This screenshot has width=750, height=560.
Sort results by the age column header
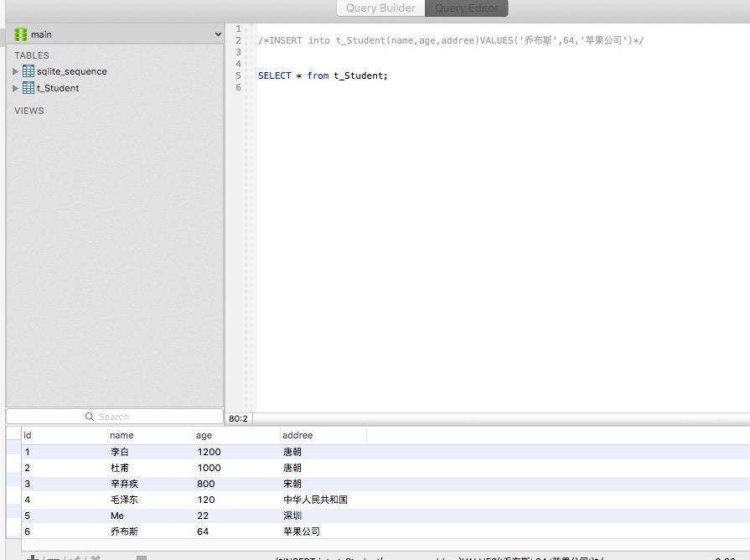pyautogui.click(x=204, y=435)
